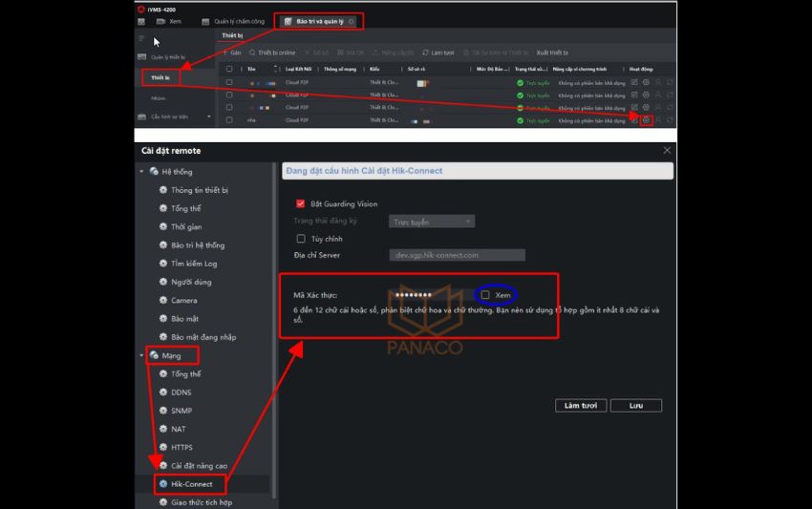Open NAT settings
This screenshot has height=509, width=812.
coord(172,429)
